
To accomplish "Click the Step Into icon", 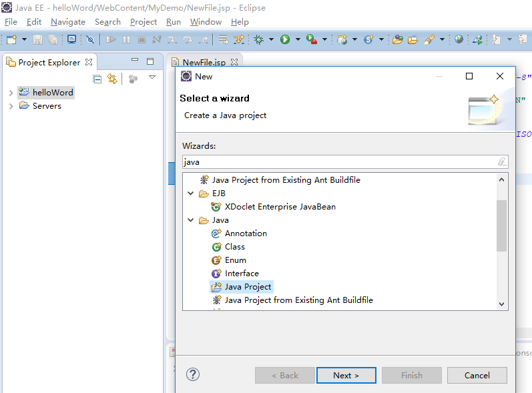I will click(x=172, y=39).
